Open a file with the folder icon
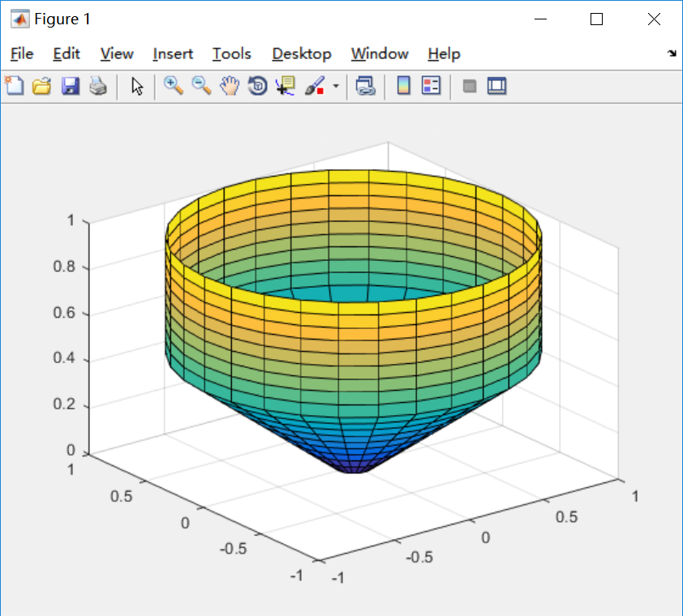The height and width of the screenshot is (616, 683). pyautogui.click(x=42, y=86)
